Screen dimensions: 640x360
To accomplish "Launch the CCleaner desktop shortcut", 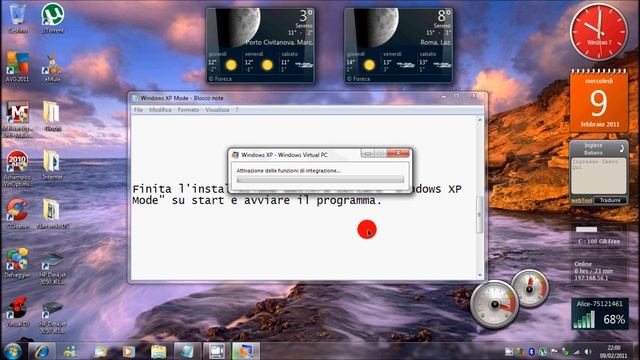I will 17,214.
